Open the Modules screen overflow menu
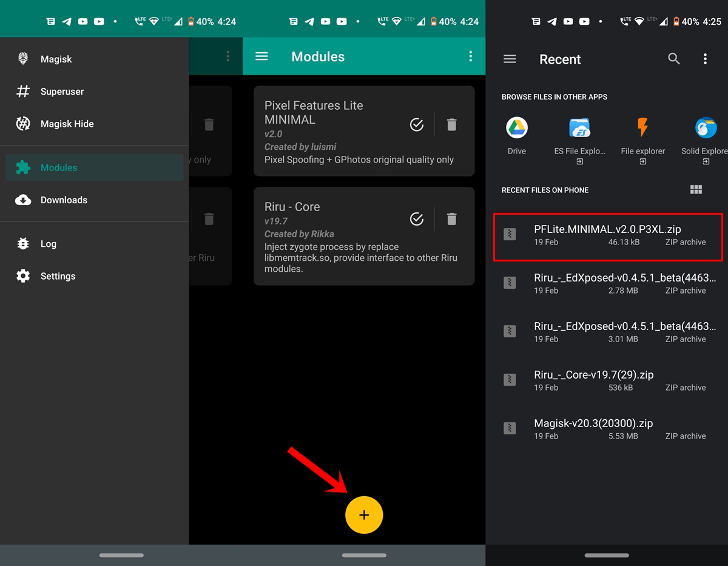This screenshot has height=566, width=728. [x=470, y=56]
